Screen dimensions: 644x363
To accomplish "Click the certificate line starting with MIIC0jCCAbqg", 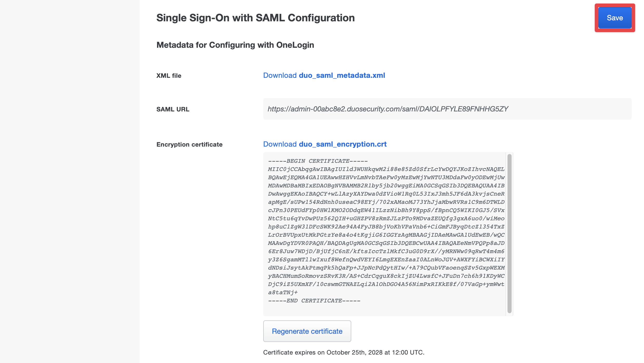I will pyautogui.click(x=386, y=169).
